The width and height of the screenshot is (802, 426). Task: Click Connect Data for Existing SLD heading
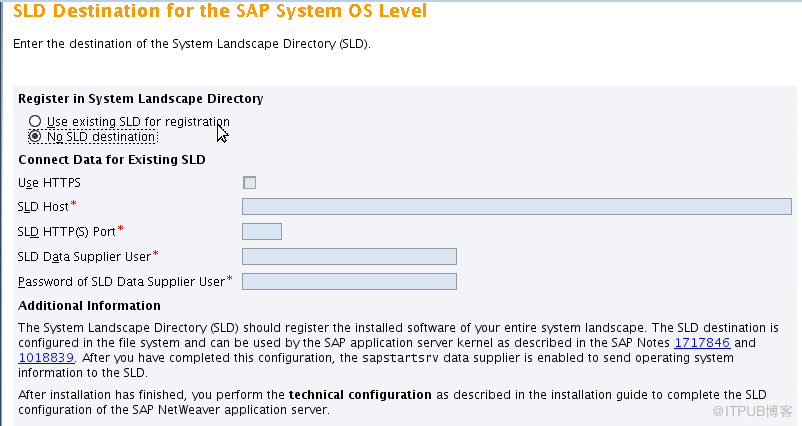coord(112,160)
